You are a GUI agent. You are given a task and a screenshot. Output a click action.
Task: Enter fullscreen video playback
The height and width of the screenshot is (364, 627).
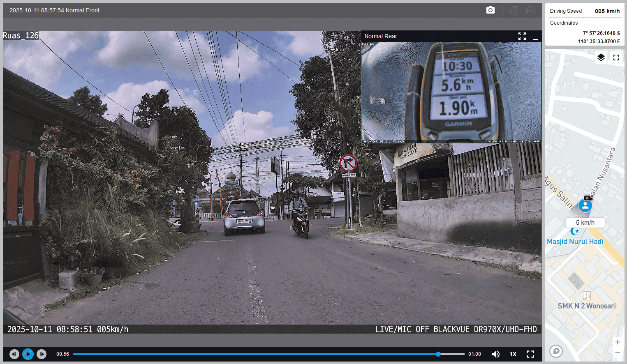tap(530, 354)
